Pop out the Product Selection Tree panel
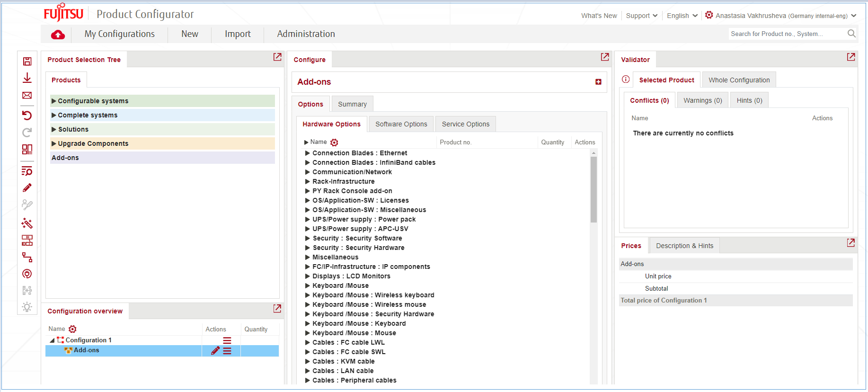The height and width of the screenshot is (392, 868). click(x=277, y=57)
